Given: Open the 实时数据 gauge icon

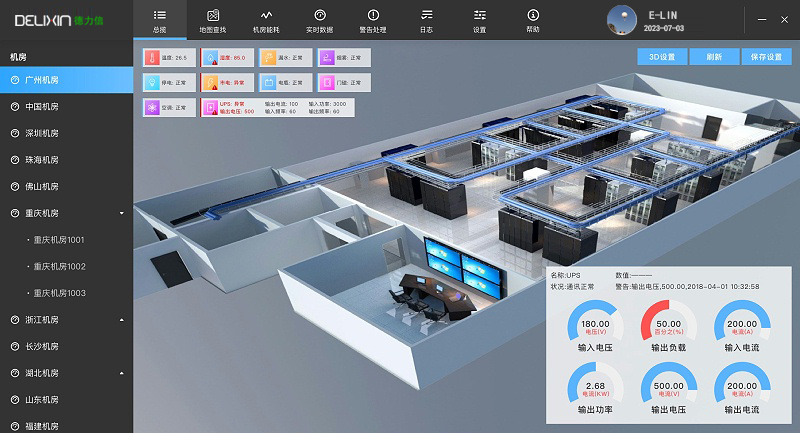Looking at the screenshot, I should click(319, 15).
